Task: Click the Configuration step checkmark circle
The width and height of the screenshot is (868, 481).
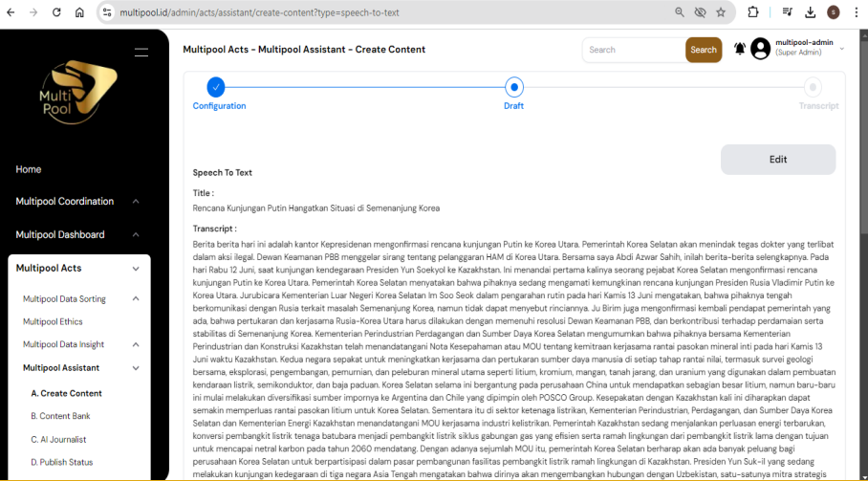Action: click(216, 87)
